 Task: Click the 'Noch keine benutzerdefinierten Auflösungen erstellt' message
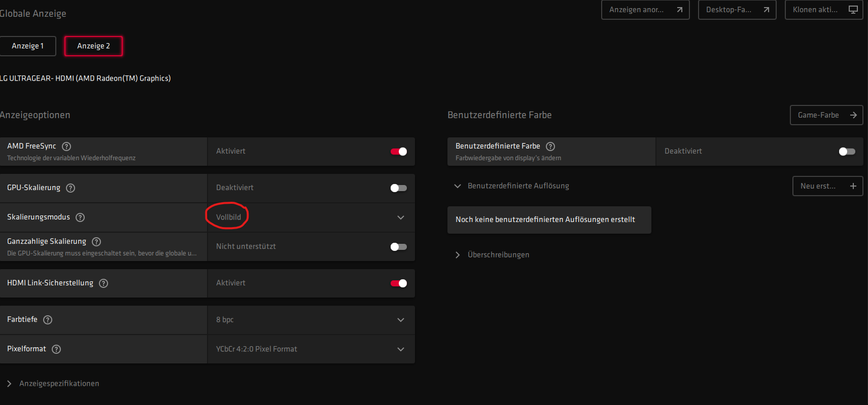click(x=549, y=220)
